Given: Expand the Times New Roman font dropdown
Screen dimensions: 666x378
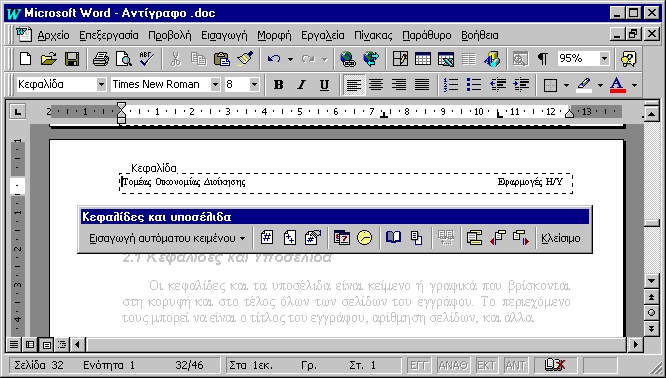Looking at the screenshot, I should point(215,85).
